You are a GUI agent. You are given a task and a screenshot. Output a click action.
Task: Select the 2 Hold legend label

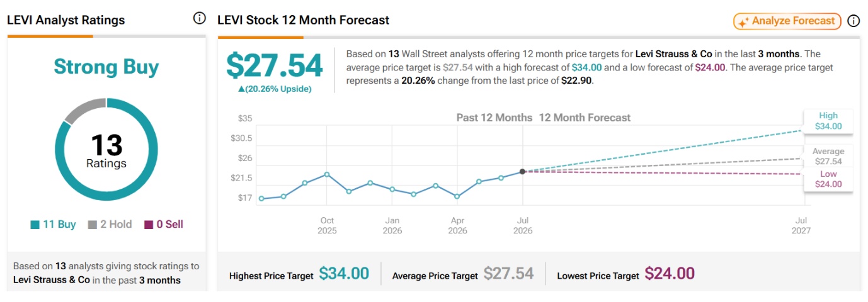pyautogui.click(x=117, y=225)
